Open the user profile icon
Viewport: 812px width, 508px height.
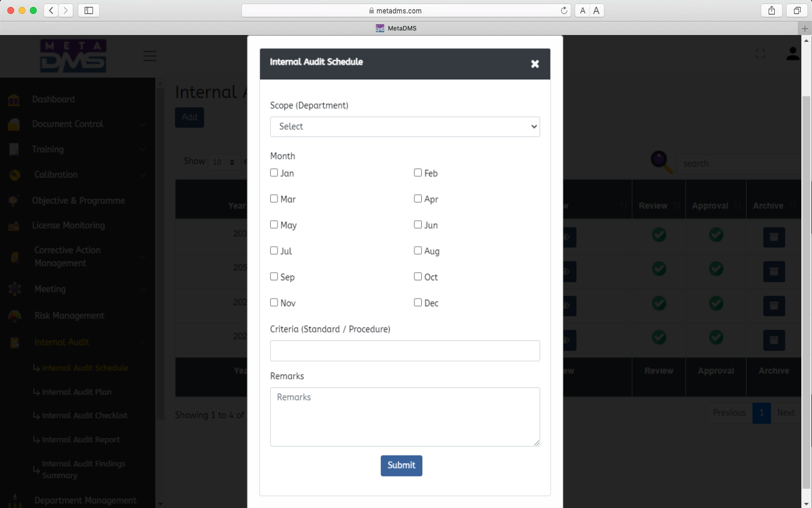pos(792,54)
